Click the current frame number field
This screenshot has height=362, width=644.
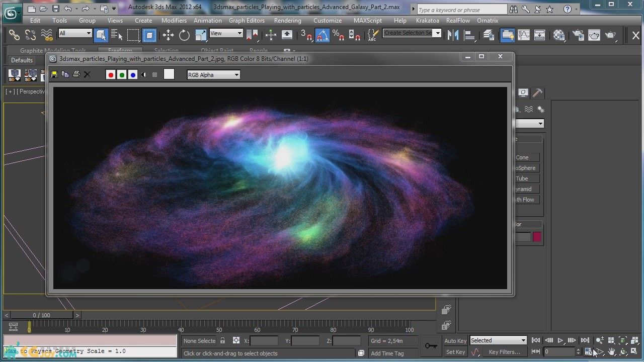(x=559, y=352)
